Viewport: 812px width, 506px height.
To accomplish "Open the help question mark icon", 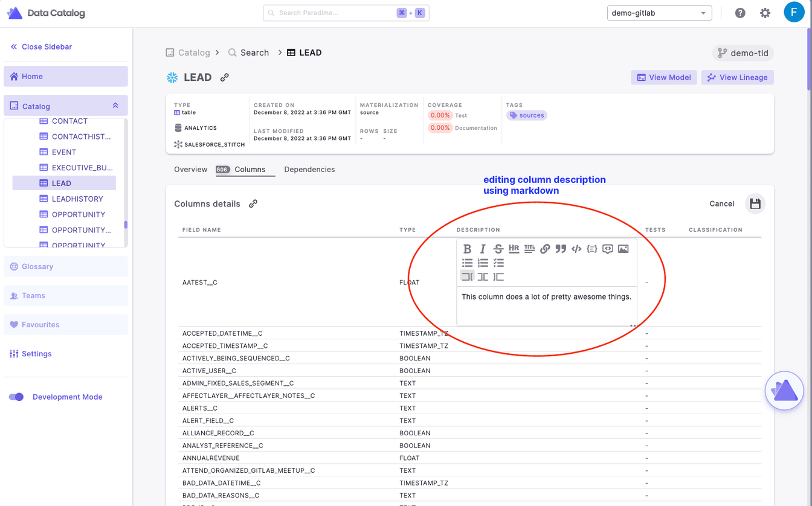I will click(740, 13).
